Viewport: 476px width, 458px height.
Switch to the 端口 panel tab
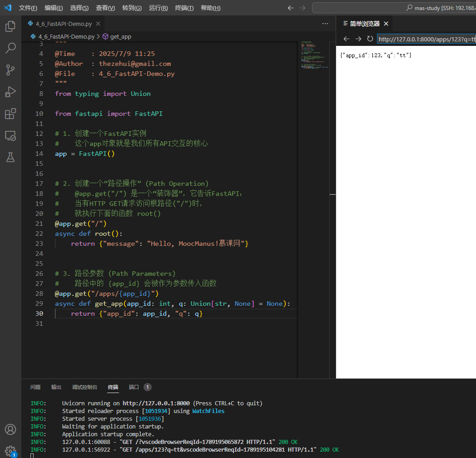(x=134, y=387)
